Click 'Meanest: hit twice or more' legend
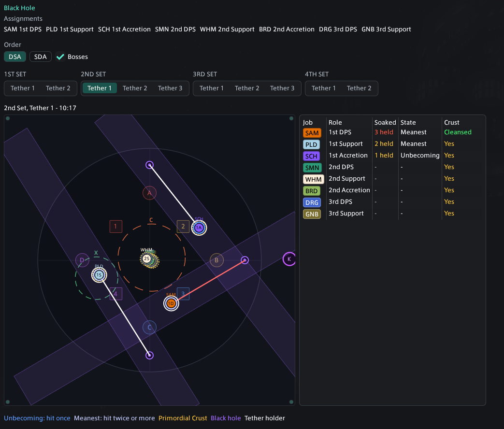 click(115, 418)
